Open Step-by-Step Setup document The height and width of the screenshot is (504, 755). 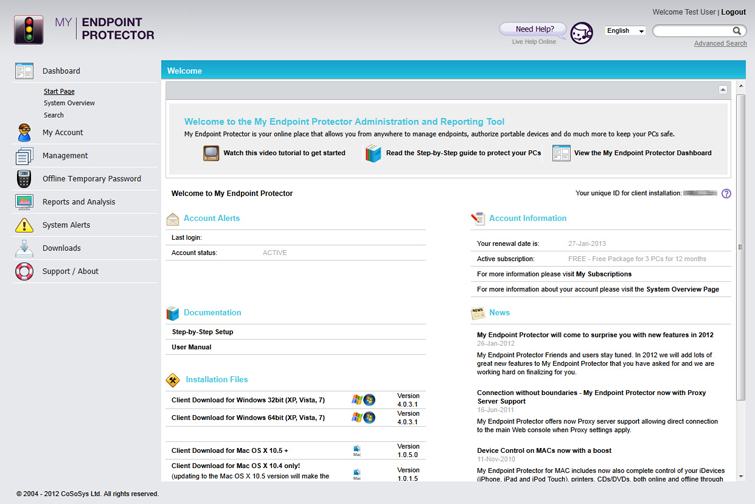click(202, 332)
